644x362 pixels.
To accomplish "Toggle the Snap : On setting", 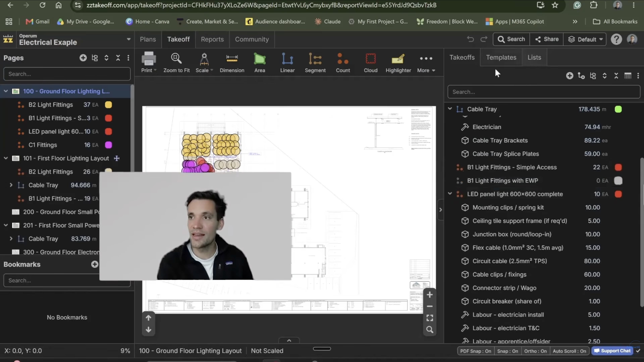I will click(x=507, y=351).
